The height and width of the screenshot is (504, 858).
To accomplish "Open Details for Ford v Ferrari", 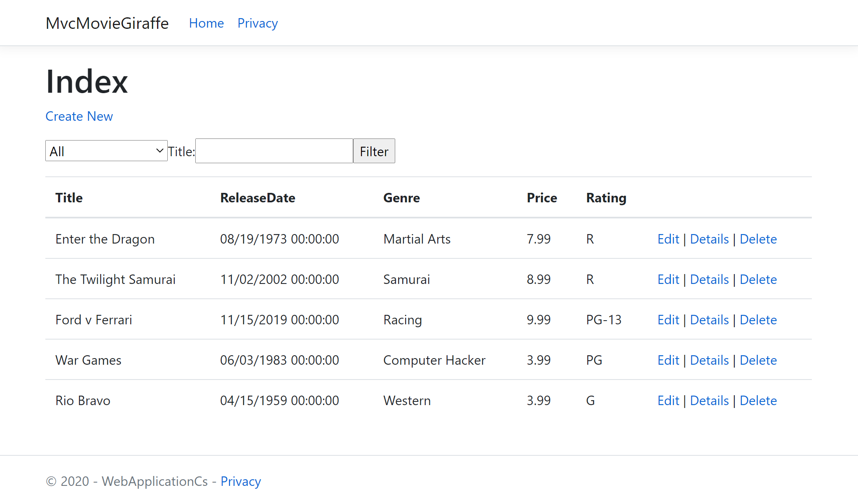I will click(x=709, y=320).
